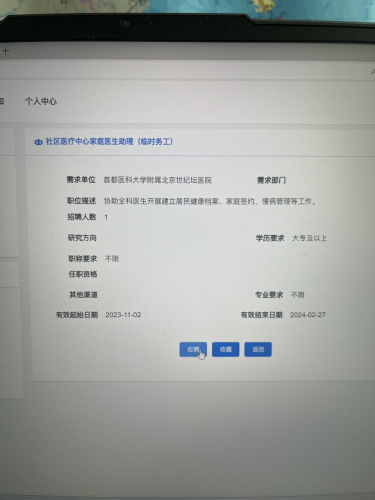This screenshot has height=500, width=375.
Task: Click the 职称要求 value 不限
Action: 112,259
